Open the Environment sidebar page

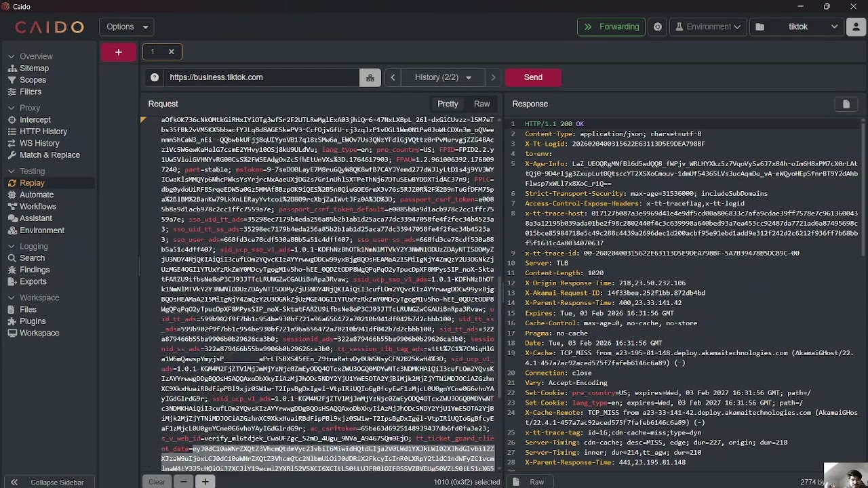click(x=42, y=230)
